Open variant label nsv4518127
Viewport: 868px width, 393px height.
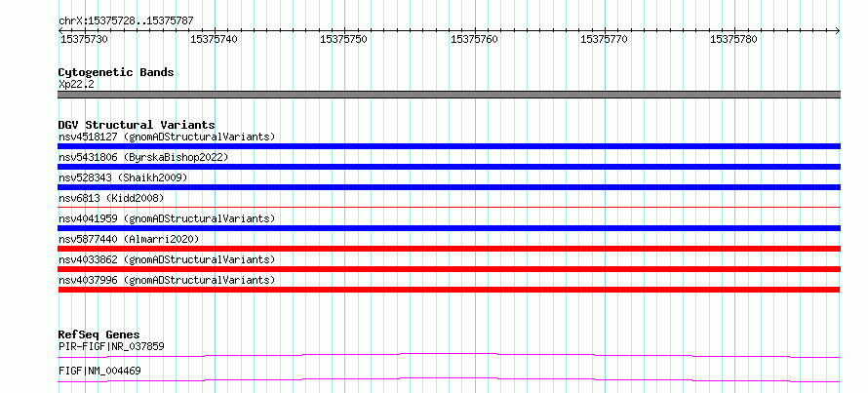pyautogui.click(x=167, y=137)
